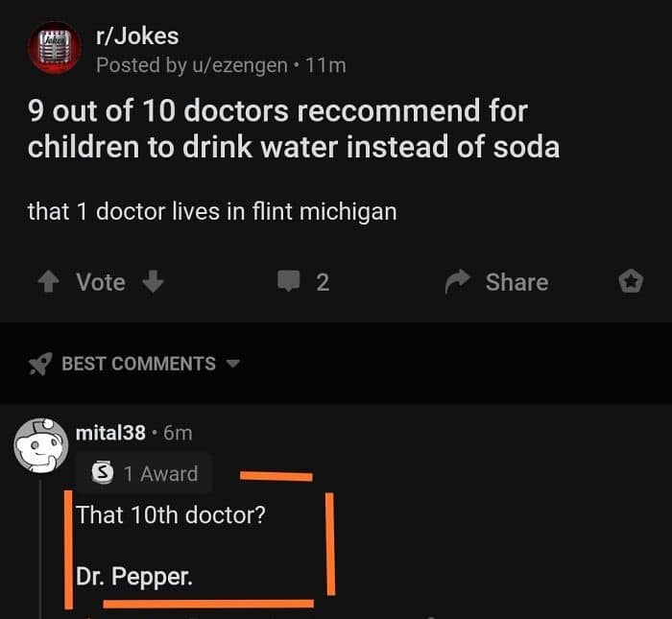Screen dimensions: 672x619
Task: Open the r/Jokes subreddit avatar
Action: 55,48
